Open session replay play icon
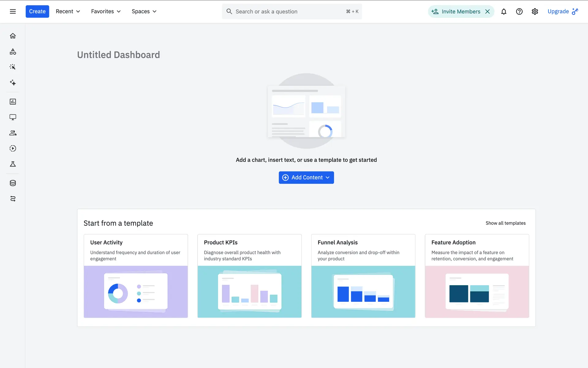The image size is (588, 368). 13,148
